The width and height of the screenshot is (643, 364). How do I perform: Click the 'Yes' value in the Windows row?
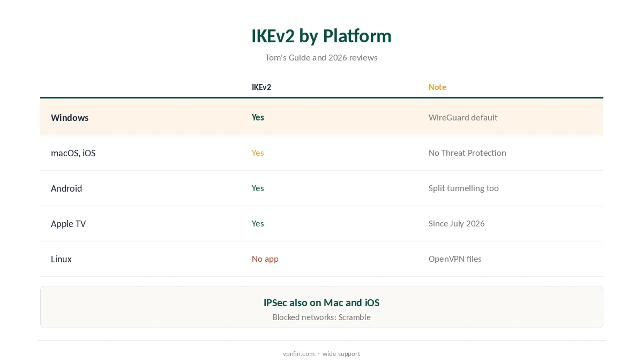click(258, 117)
